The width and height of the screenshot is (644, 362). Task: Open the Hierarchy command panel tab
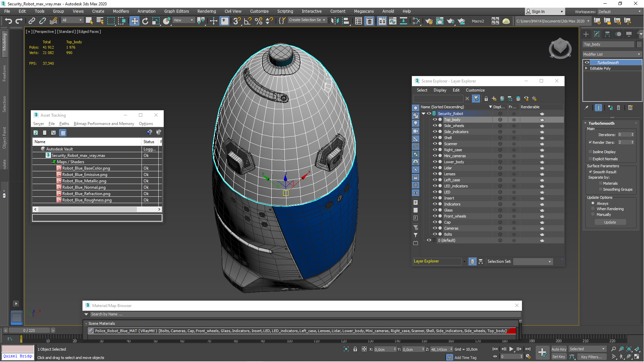(607, 34)
